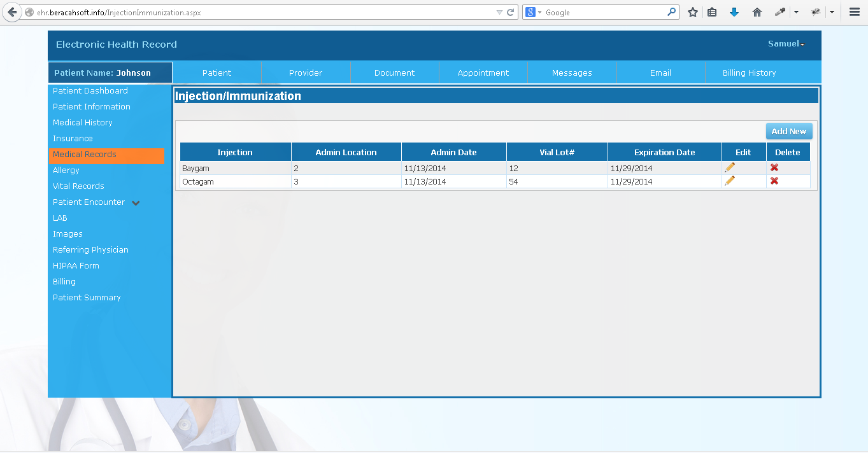The height and width of the screenshot is (453, 868).
Task: Open the bookmarks list icon
Action: point(712,12)
